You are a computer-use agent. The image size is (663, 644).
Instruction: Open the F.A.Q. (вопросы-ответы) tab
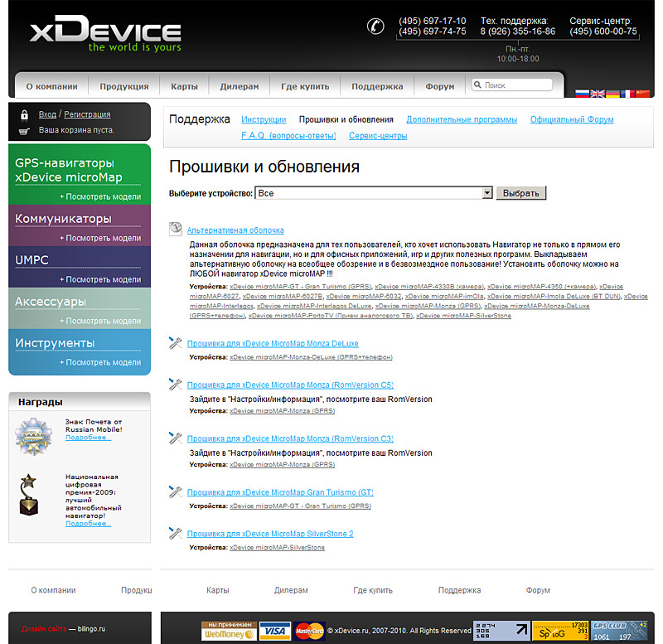pyautogui.click(x=288, y=136)
